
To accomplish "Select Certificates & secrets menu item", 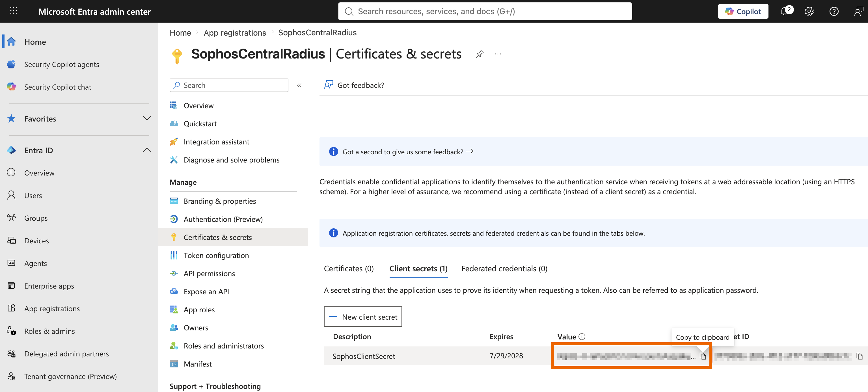I will coord(233,237).
